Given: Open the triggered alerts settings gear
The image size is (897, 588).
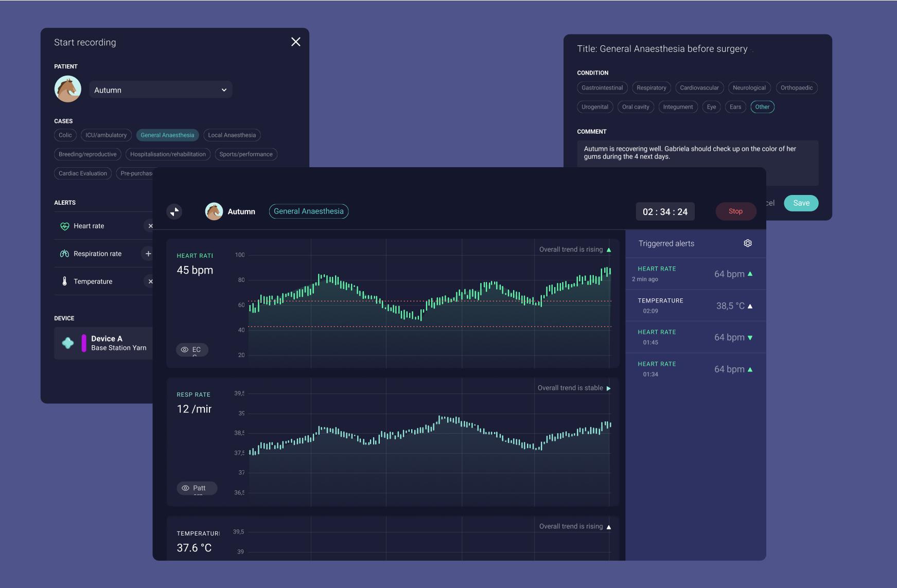Looking at the screenshot, I should point(747,243).
